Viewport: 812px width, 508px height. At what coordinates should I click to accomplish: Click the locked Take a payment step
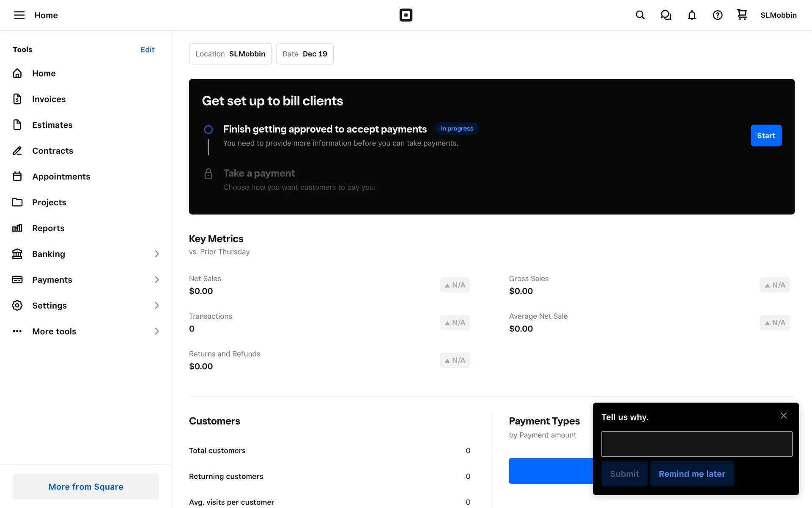pyautogui.click(x=259, y=174)
